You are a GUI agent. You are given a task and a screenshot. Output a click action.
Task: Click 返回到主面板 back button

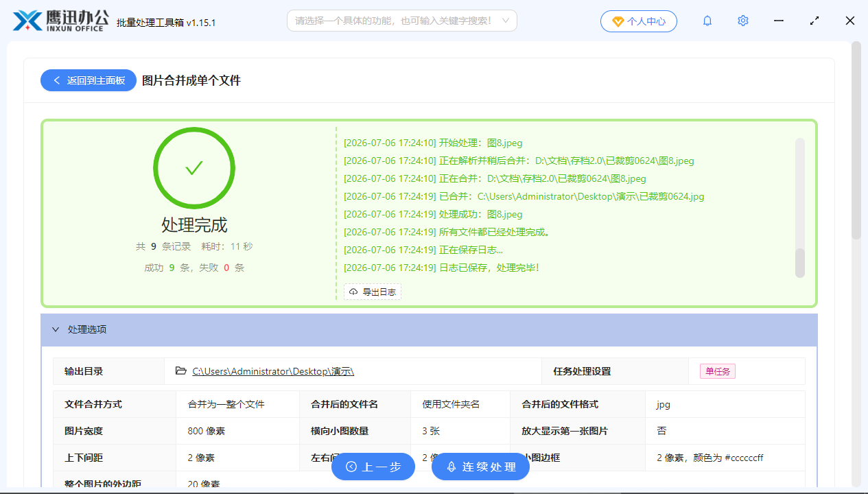pos(89,80)
